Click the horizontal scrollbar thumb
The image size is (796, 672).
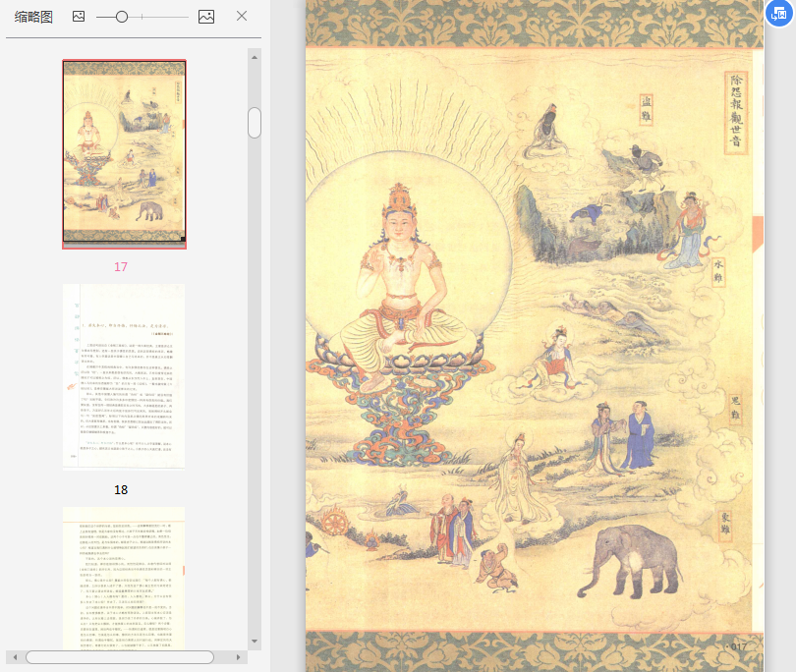coord(120,657)
